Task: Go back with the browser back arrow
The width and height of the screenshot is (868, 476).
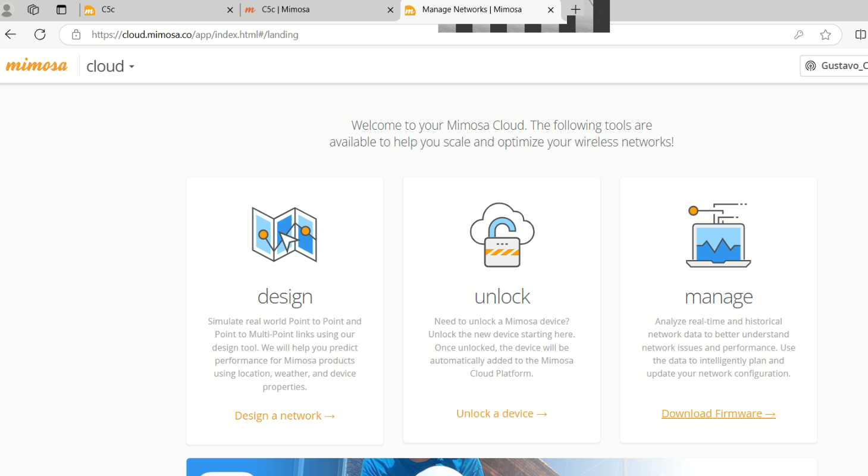Action: [x=10, y=35]
